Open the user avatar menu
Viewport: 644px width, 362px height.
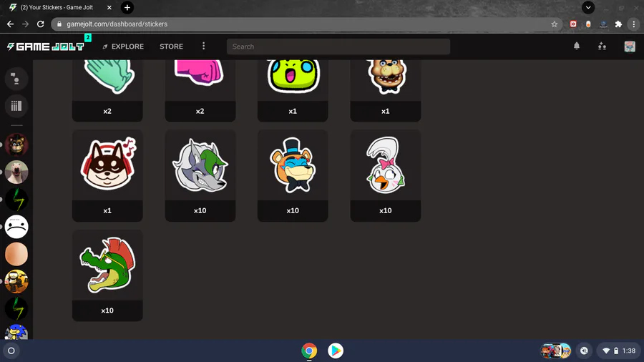(x=630, y=47)
